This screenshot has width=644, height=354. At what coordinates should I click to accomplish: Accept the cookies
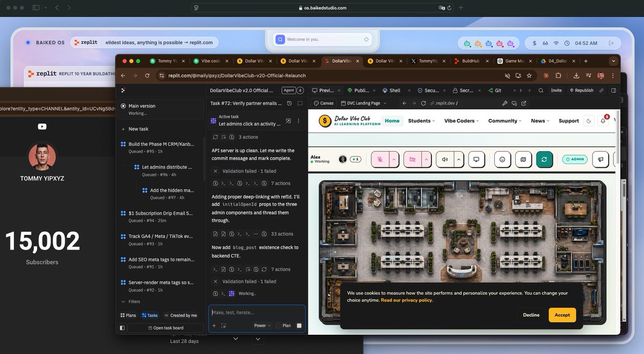[562, 315]
